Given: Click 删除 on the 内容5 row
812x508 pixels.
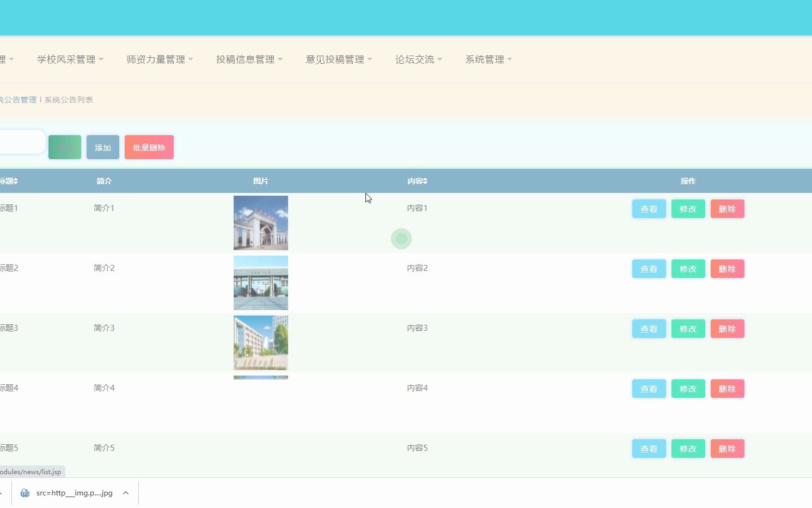Looking at the screenshot, I should 727,449.
